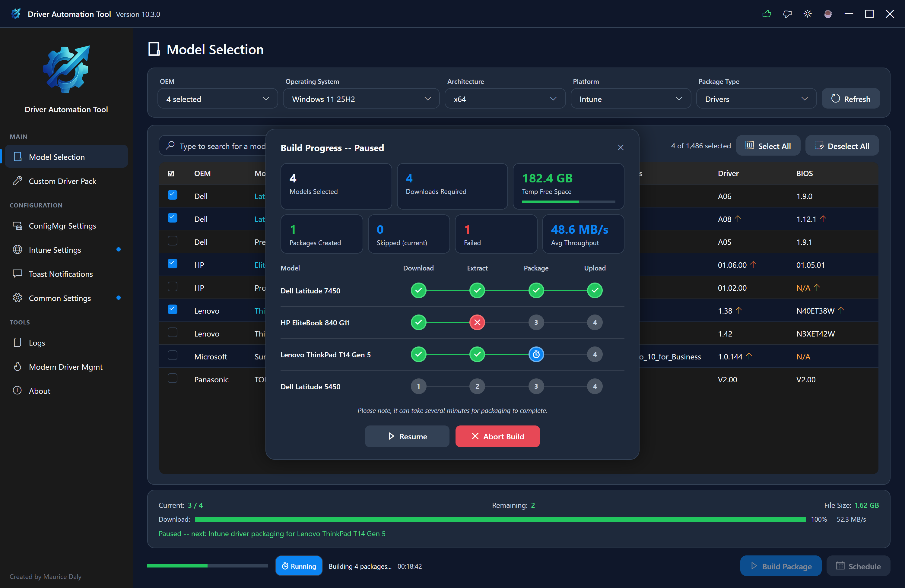Toggle the light/dark theme sun icon
Image resolution: width=905 pixels, height=588 pixels.
[x=808, y=14]
